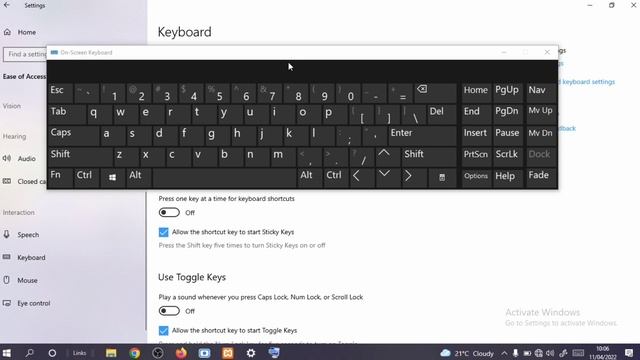Image resolution: width=640 pixels, height=360 pixels.
Task: Open Cortana circle on taskbar
Action: pos(52,353)
